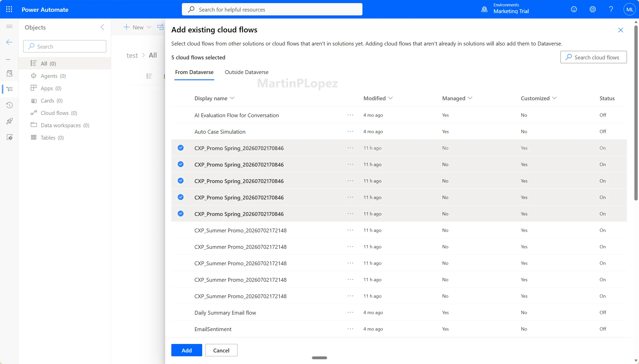Sort by the Display name column
The height and width of the screenshot is (364, 639).
[214, 98]
